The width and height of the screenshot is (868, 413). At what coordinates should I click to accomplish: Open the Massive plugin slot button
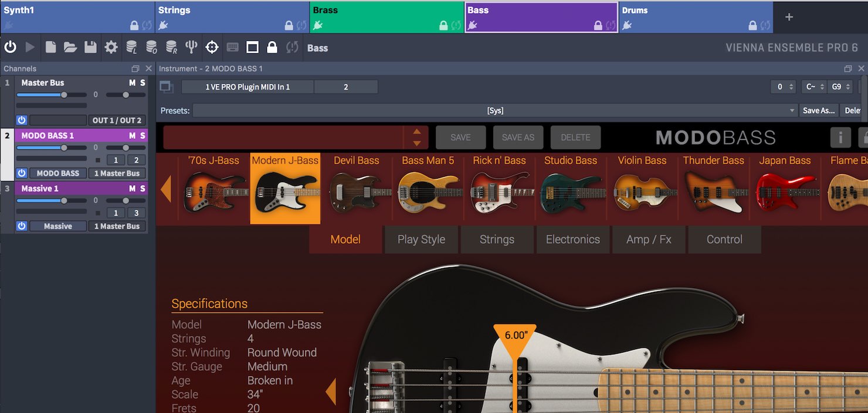(x=58, y=226)
